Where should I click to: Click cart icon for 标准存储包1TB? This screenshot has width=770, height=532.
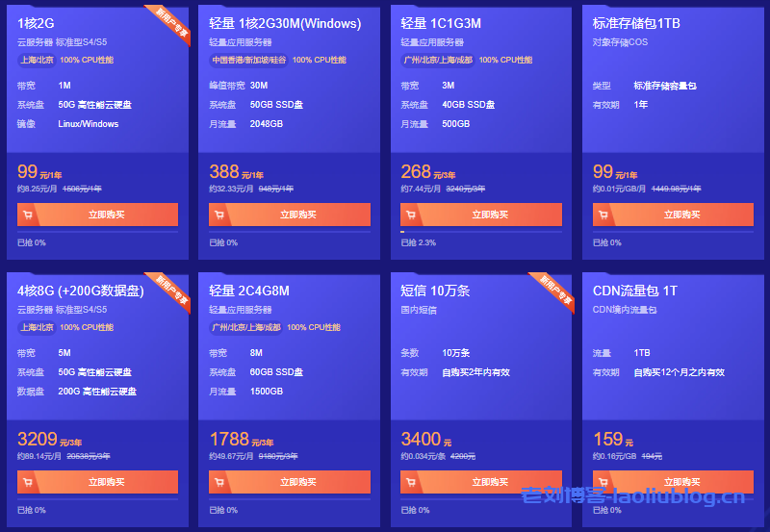pyautogui.click(x=603, y=215)
